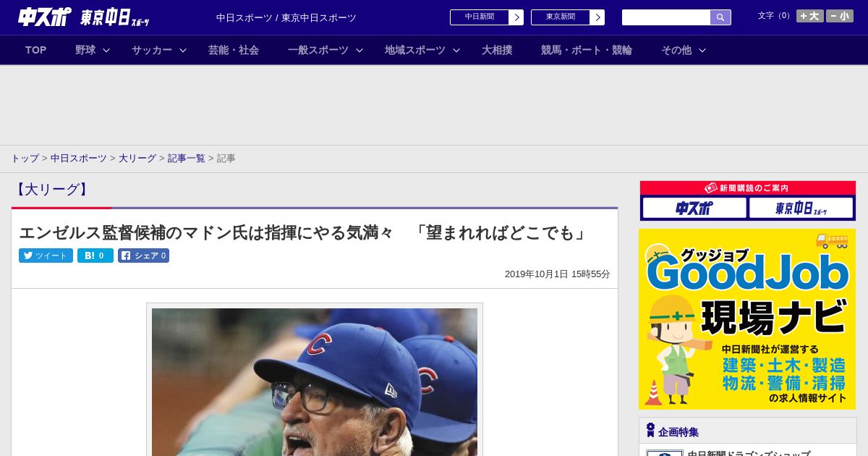The width and height of the screenshot is (868, 456).
Task: Select 芸能・社会 in navigation bar
Action: pos(234,50)
